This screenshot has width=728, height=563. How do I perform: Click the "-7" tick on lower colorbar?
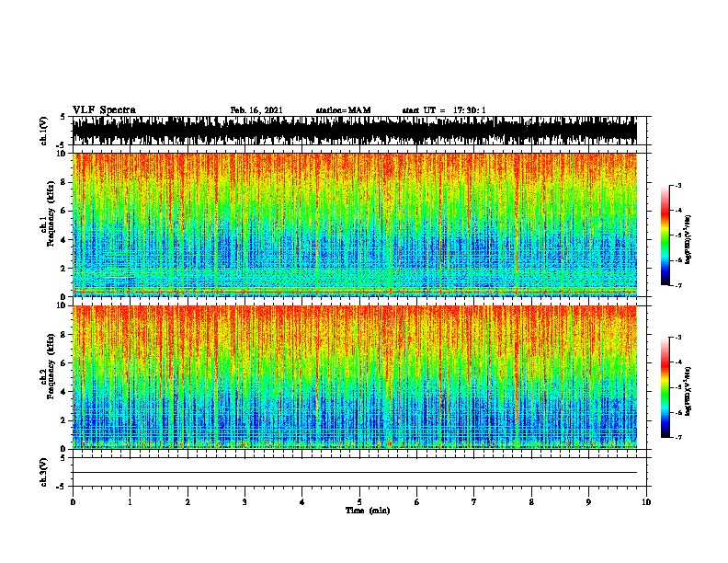[x=678, y=437]
